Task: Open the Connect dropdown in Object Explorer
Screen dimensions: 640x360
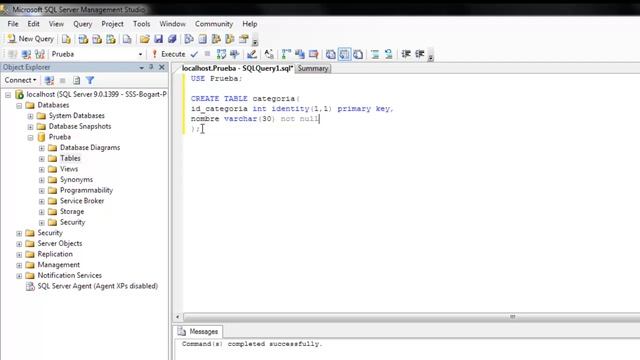Action: (x=20, y=80)
